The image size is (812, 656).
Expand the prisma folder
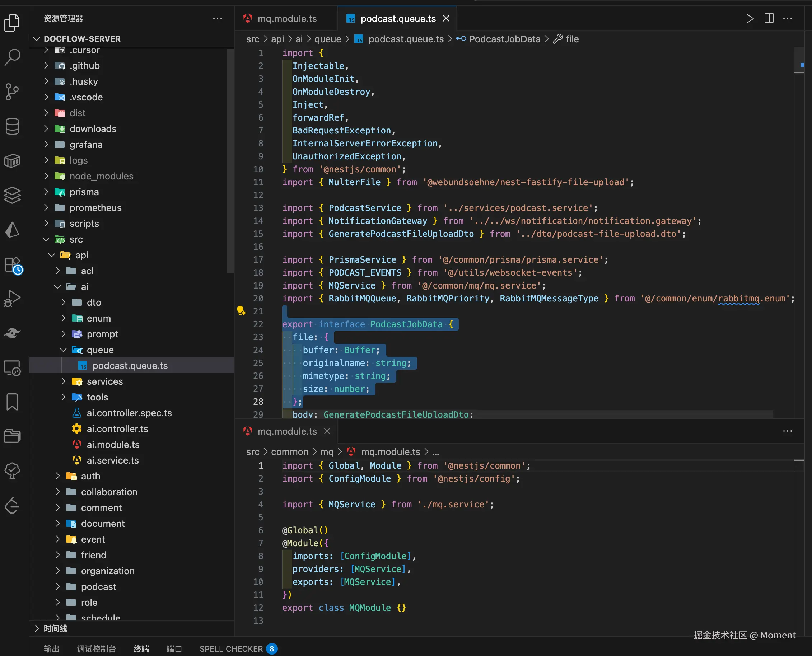coord(84,192)
